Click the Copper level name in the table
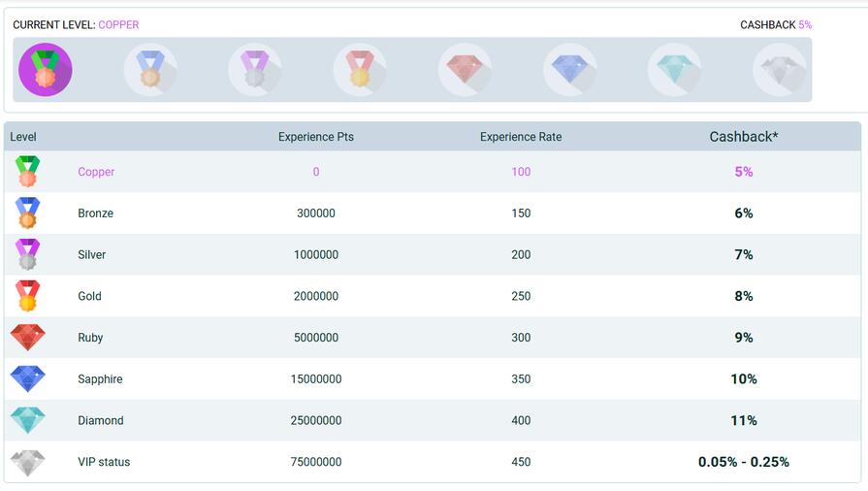The image size is (868, 491). pos(96,172)
